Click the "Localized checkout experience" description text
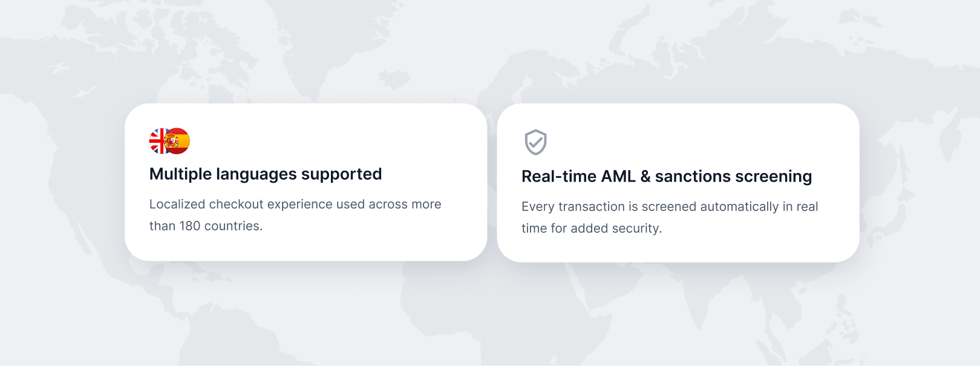The image size is (980, 366). click(x=295, y=204)
